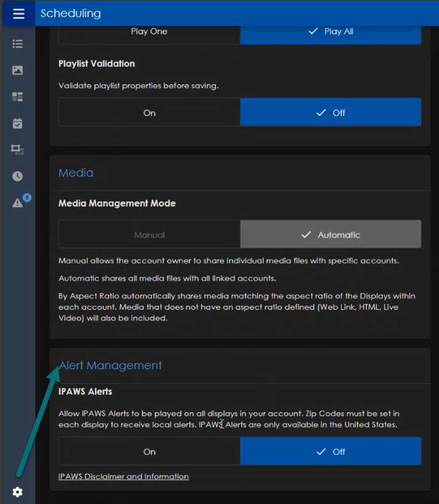Screen dimensions: 439x504
Task: Open the Playlists list icon
Action: pyautogui.click(x=17, y=44)
